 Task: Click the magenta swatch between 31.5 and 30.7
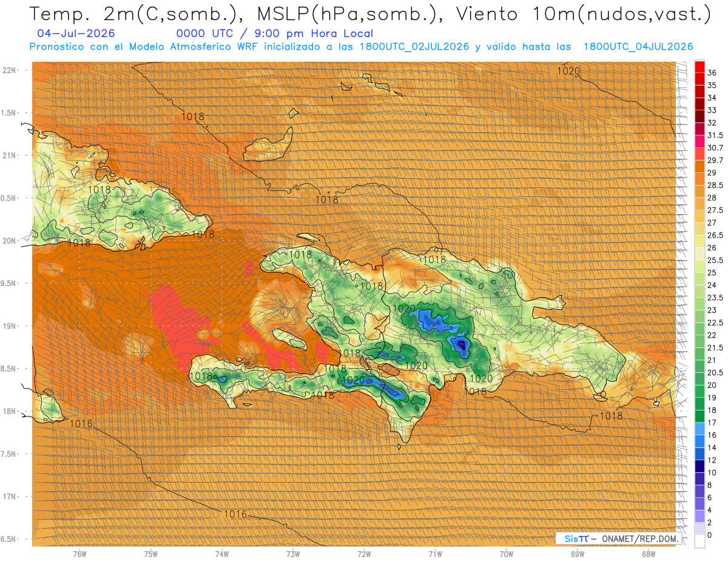tap(699, 141)
